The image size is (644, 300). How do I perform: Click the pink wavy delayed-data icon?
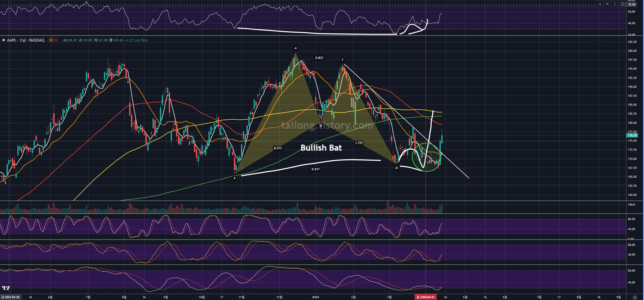(x=56, y=40)
